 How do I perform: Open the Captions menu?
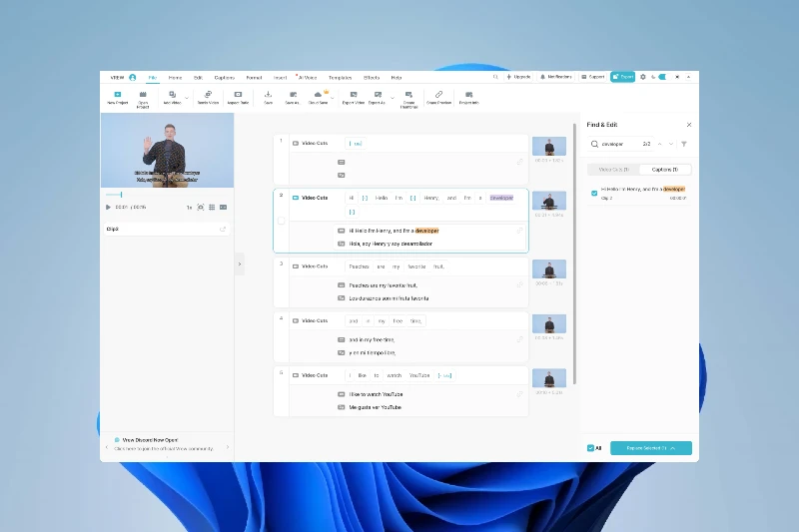(x=225, y=77)
